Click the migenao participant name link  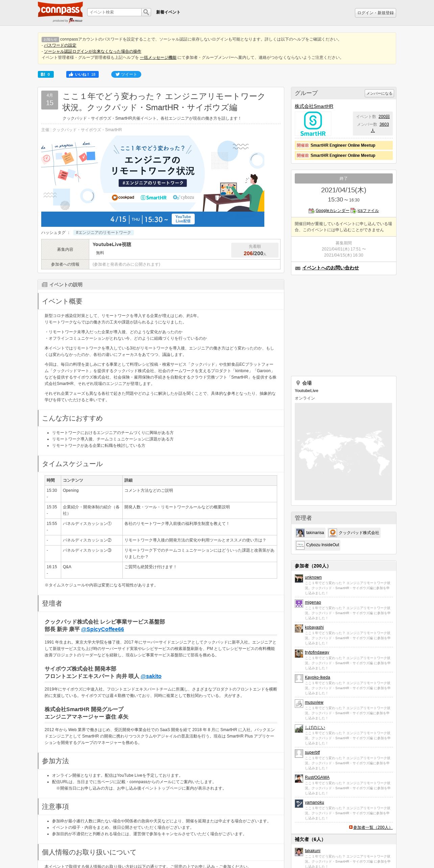[x=313, y=602]
